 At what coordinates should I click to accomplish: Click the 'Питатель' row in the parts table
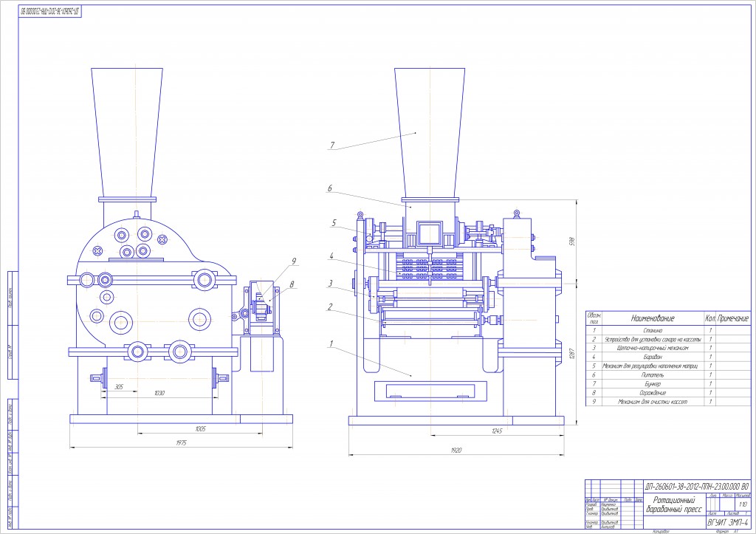point(652,375)
